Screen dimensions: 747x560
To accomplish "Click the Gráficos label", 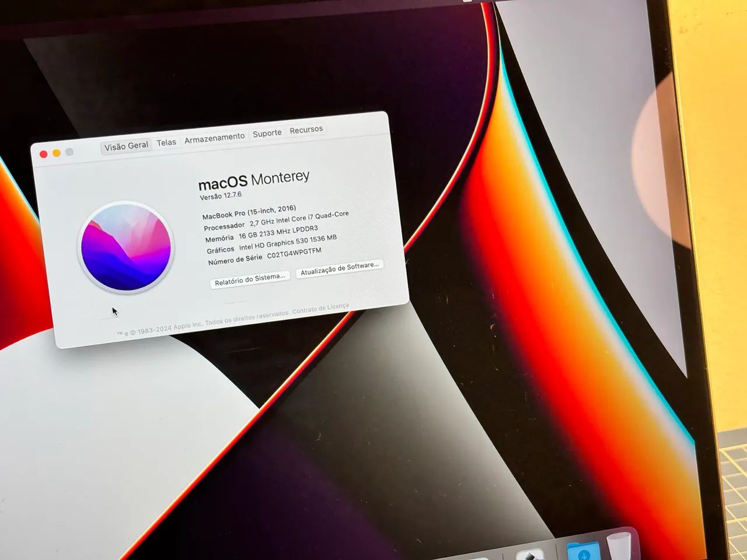I will point(221,250).
